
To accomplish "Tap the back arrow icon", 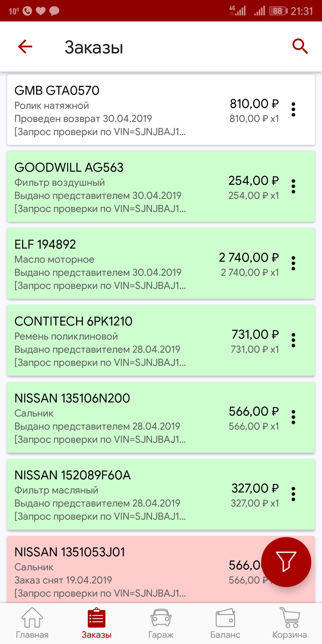I will click(25, 46).
